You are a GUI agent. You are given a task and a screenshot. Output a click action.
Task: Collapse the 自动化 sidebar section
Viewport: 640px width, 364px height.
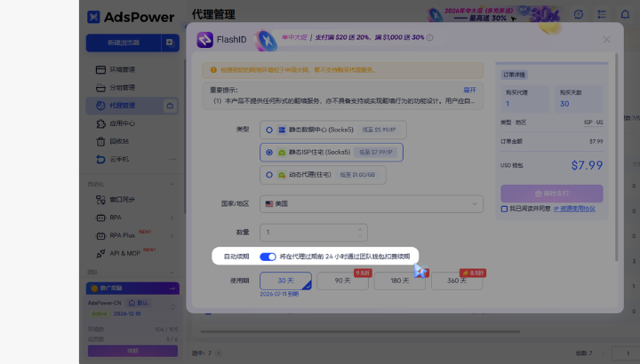point(172,185)
